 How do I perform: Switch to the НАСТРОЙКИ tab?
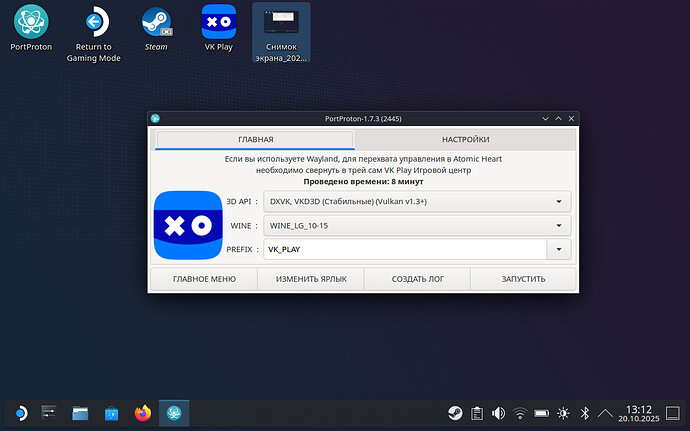tap(465, 140)
